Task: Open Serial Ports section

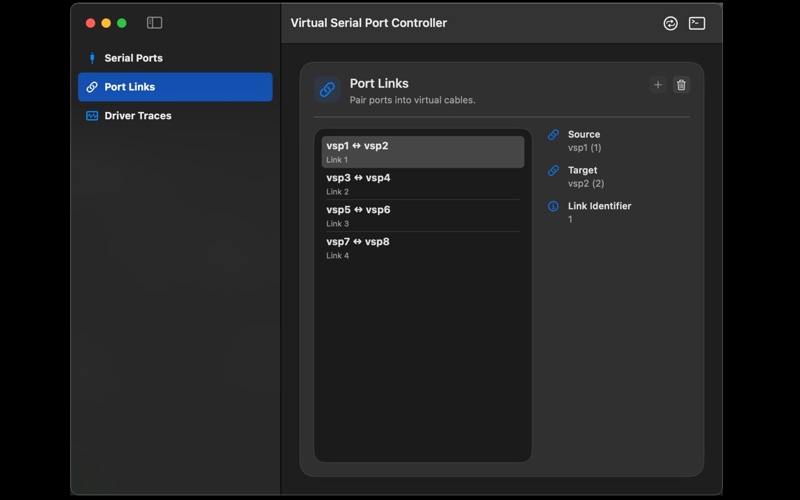Action: point(175,58)
